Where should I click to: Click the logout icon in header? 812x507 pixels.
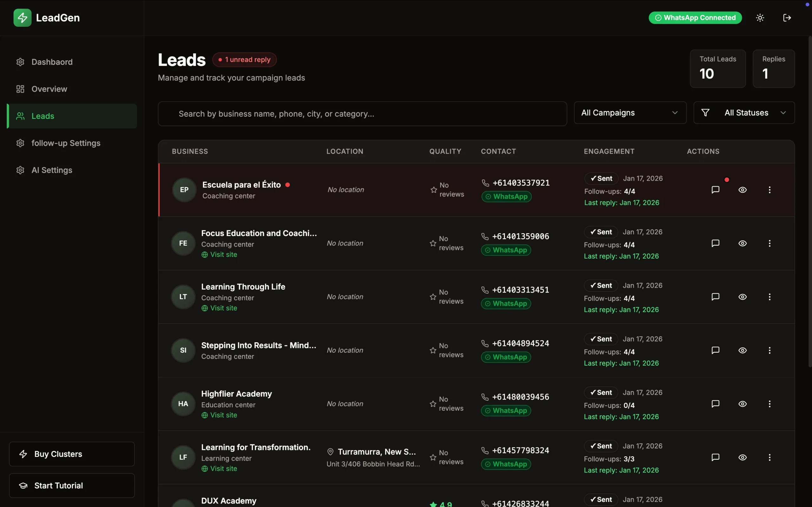(x=787, y=18)
